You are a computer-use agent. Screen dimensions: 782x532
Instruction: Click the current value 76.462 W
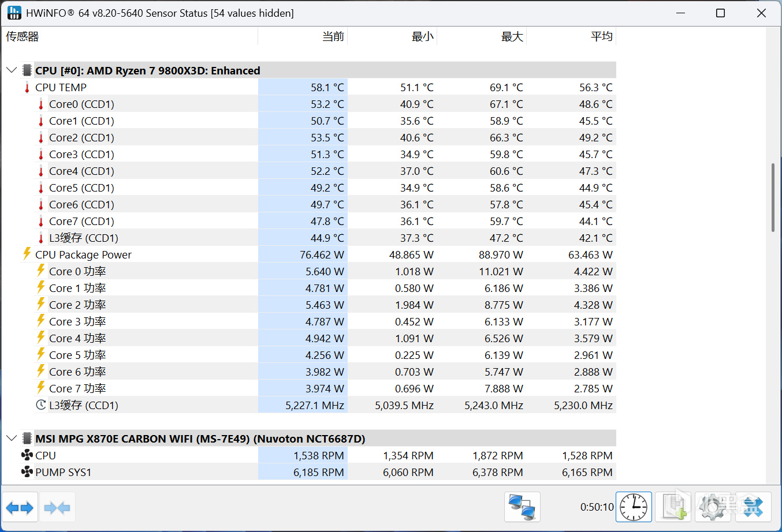[322, 255]
